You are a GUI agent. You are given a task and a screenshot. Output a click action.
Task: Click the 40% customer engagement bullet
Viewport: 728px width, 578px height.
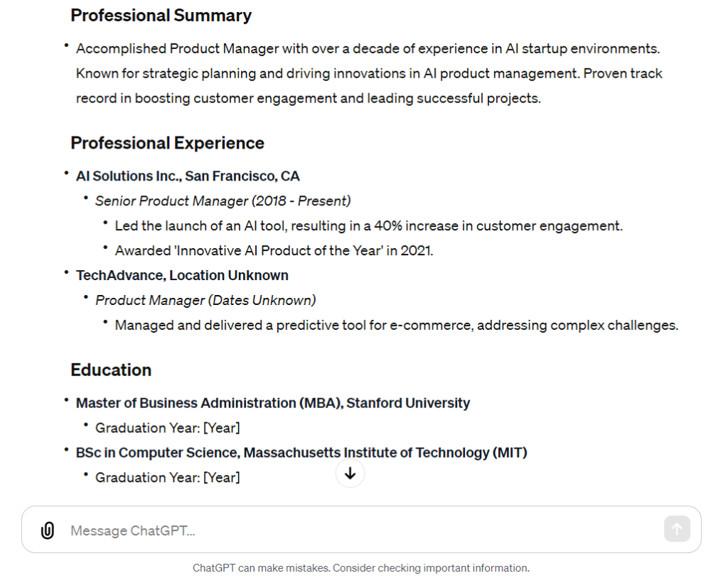[368, 226]
